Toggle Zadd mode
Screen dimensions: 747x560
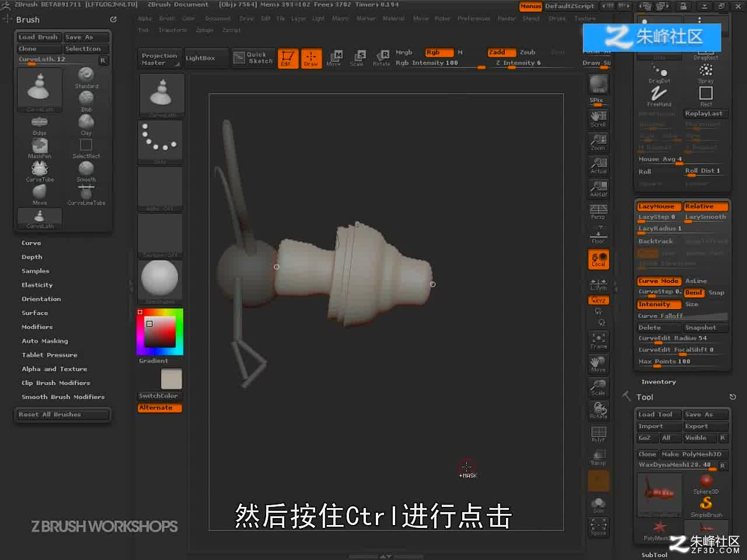[x=502, y=52]
